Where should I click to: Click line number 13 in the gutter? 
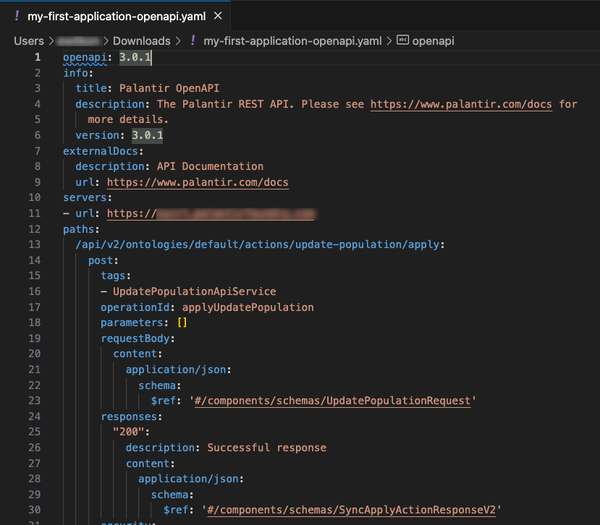pyautogui.click(x=34, y=245)
